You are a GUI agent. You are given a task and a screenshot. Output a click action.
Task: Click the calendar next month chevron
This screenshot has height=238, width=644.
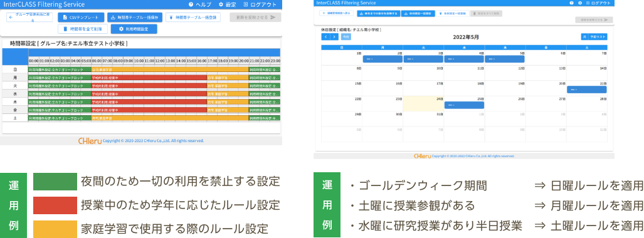click(334, 36)
